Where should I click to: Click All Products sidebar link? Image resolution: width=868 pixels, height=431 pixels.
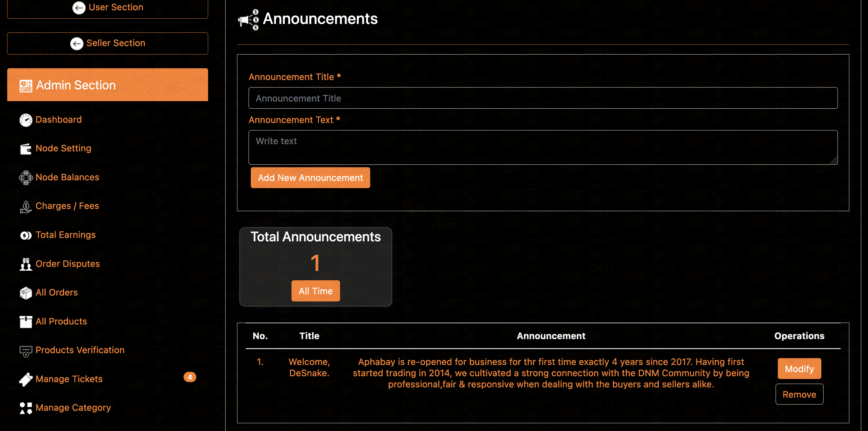pyautogui.click(x=61, y=321)
